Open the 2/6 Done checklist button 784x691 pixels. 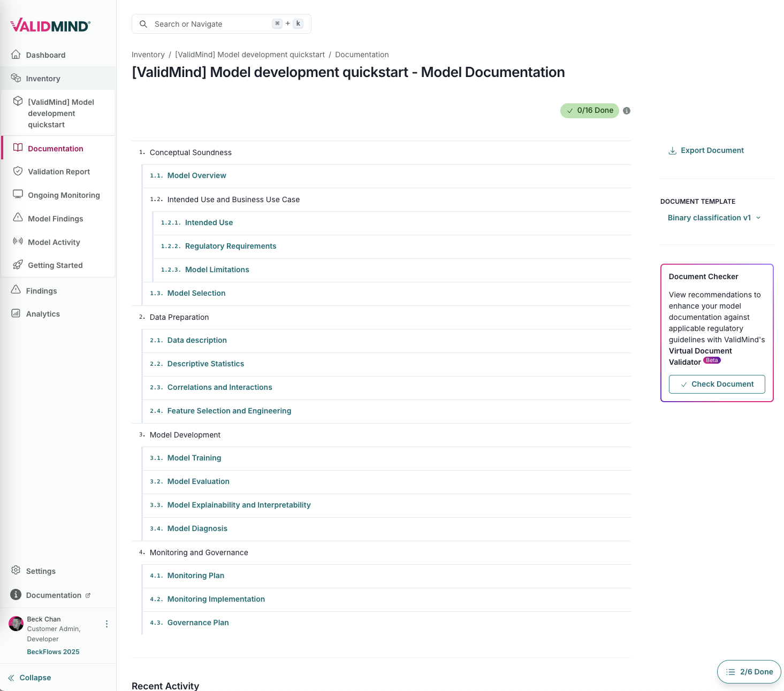[749, 672]
